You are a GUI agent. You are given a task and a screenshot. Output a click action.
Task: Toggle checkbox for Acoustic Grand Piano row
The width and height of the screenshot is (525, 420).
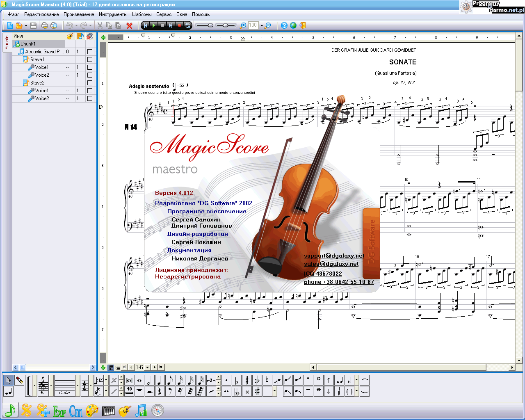click(x=90, y=52)
